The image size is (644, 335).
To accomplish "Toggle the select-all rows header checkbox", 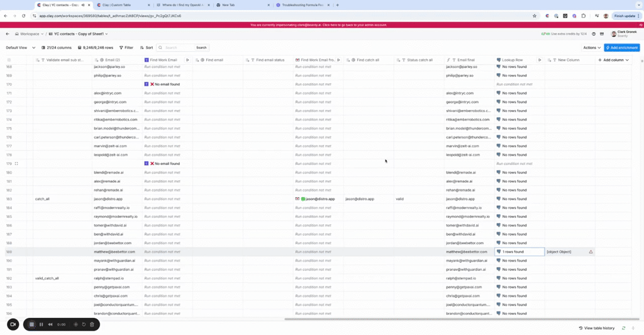I will click(x=9, y=60).
